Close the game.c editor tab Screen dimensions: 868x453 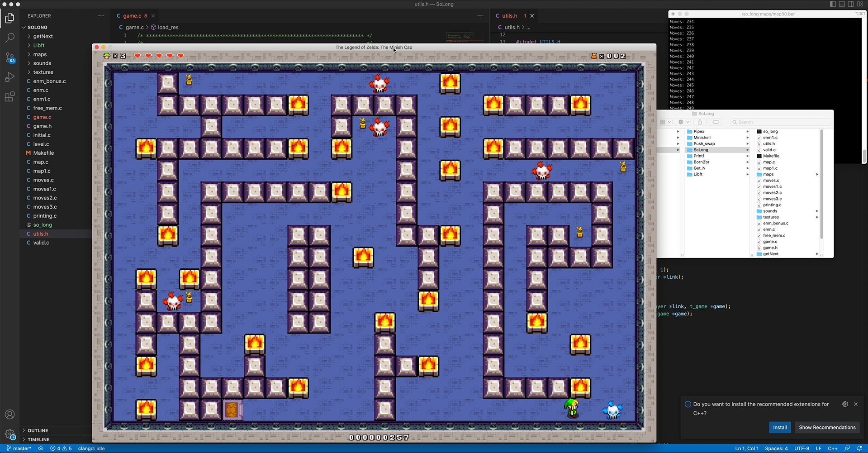pos(153,16)
